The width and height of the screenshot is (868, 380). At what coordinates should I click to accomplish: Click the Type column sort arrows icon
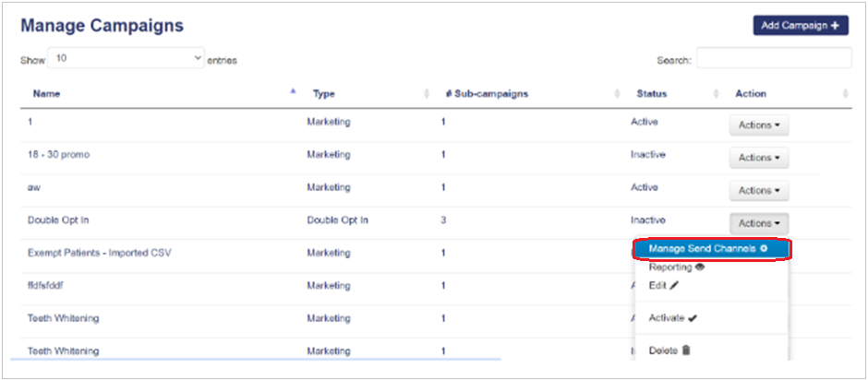click(427, 94)
